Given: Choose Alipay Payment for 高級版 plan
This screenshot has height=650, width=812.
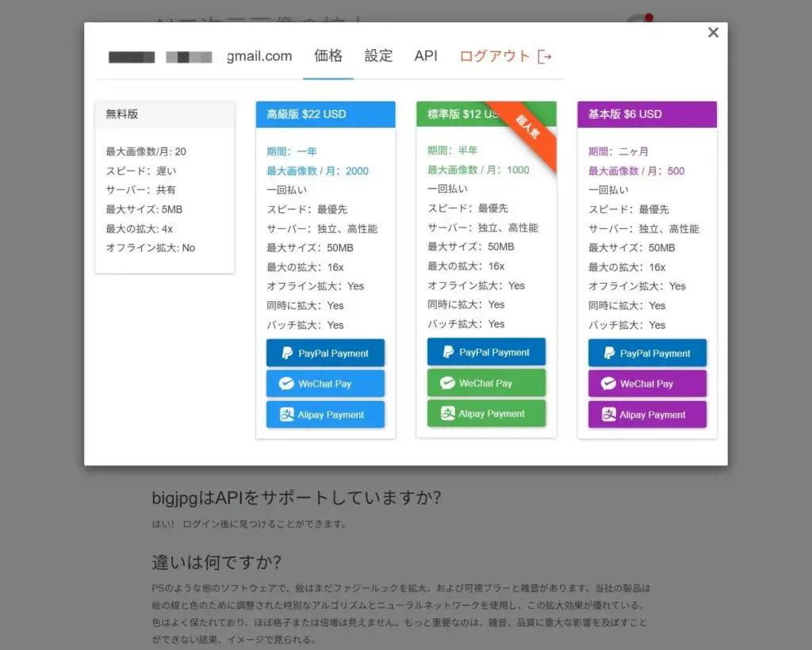Looking at the screenshot, I should coord(325,415).
